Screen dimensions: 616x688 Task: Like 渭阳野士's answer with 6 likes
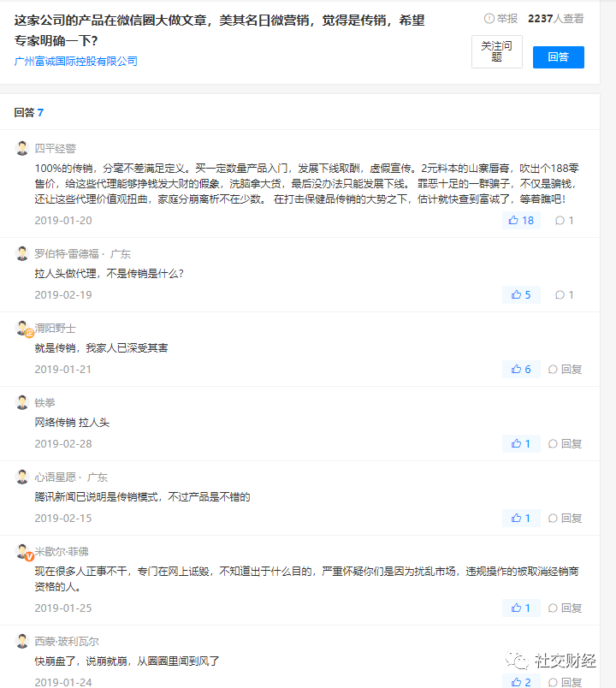pyautogui.click(x=521, y=370)
